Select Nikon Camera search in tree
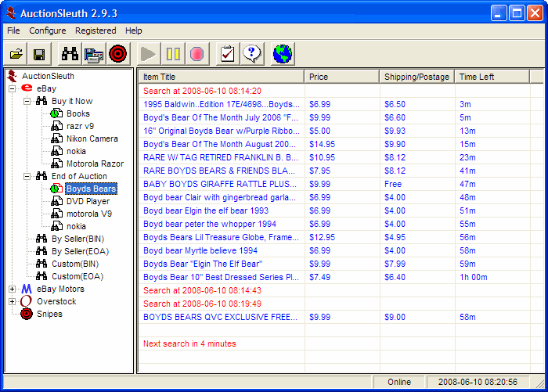This screenshot has width=548, height=392. tap(92, 138)
